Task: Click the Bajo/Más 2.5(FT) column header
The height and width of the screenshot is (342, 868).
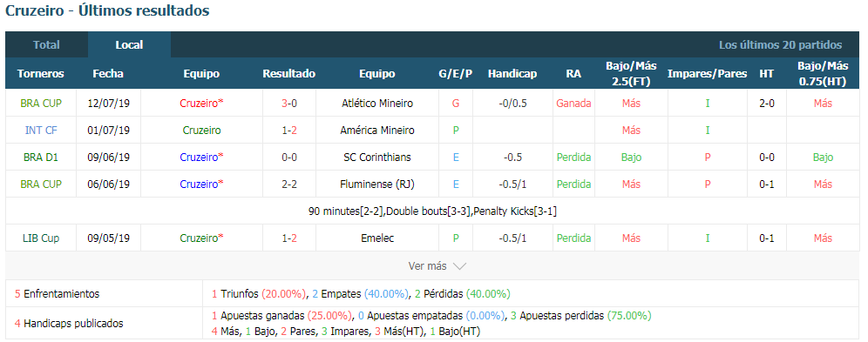Action: 631,73
